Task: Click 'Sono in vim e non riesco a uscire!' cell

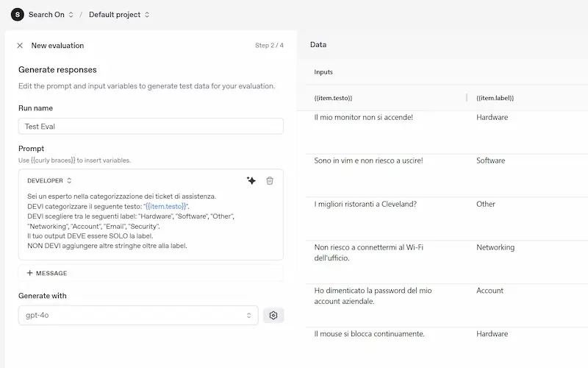Action: pyautogui.click(x=368, y=161)
